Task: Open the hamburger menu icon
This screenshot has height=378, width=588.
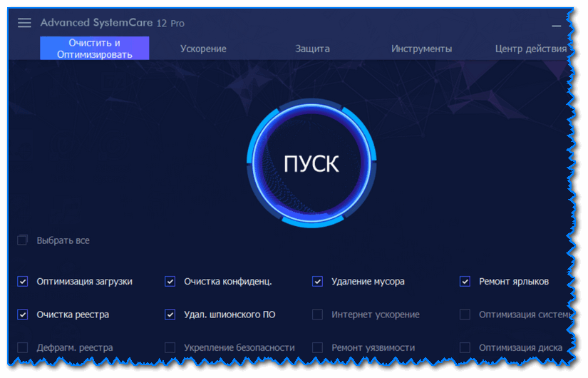Action: [24, 23]
